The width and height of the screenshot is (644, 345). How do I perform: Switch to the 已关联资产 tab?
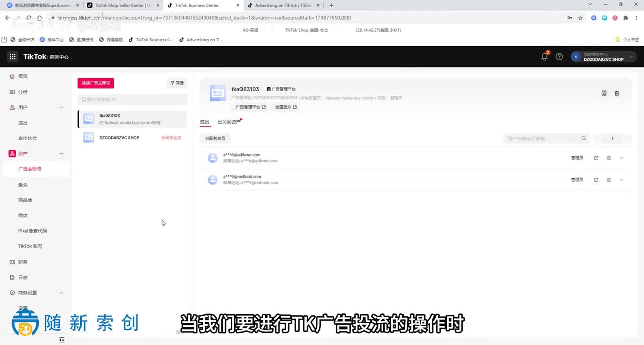(x=229, y=122)
